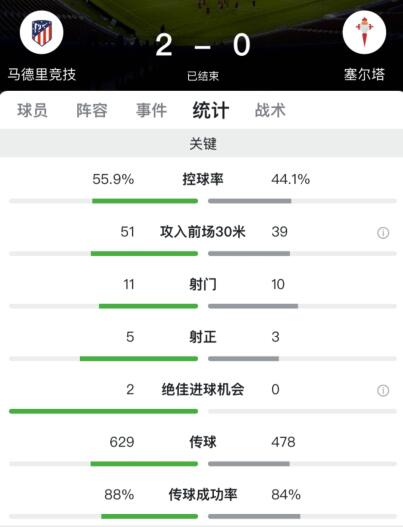
Task: Tap the Atlético Madrid team crest
Action: (x=42, y=32)
